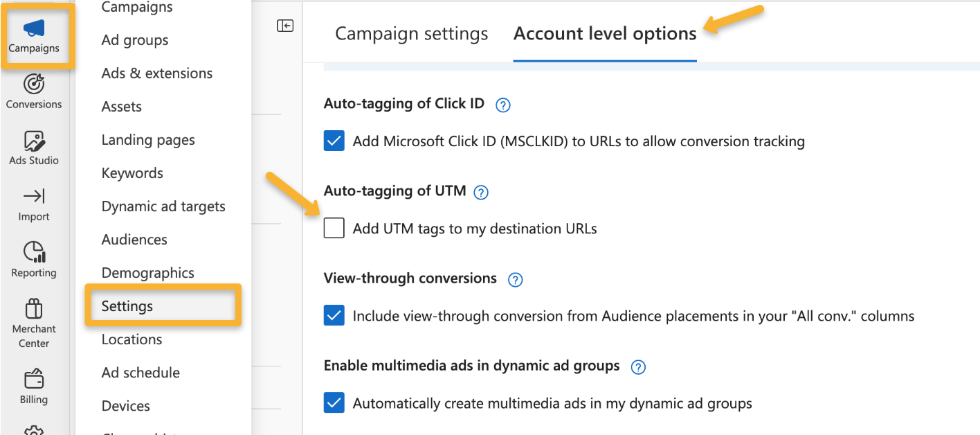Open the Import arrow icon
The image size is (980, 435).
(34, 197)
